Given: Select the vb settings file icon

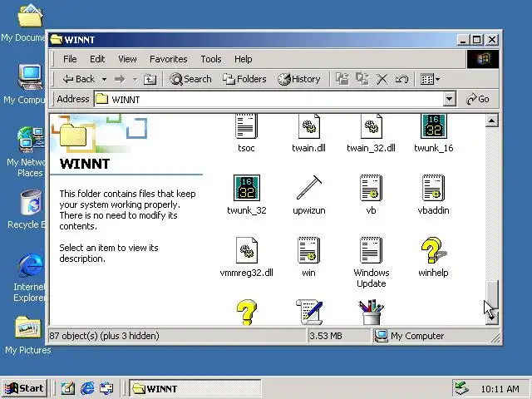Looking at the screenshot, I should pos(372,188).
